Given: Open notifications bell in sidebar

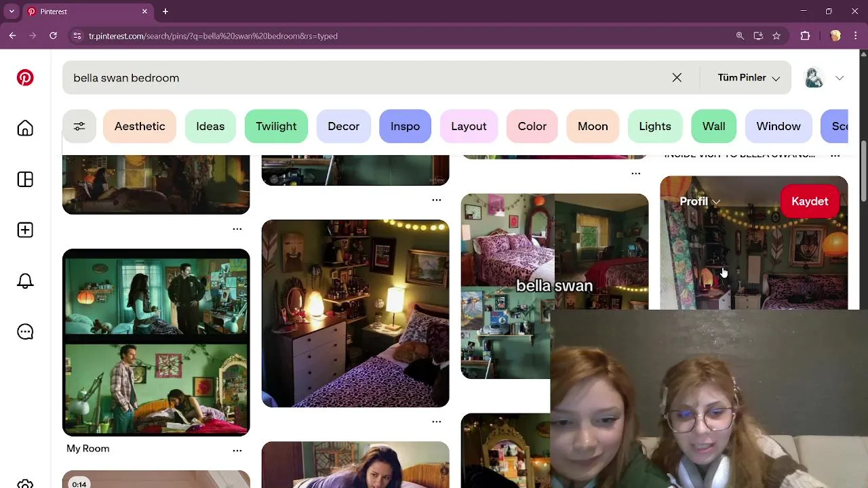Looking at the screenshot, I should tap(25, 281).
